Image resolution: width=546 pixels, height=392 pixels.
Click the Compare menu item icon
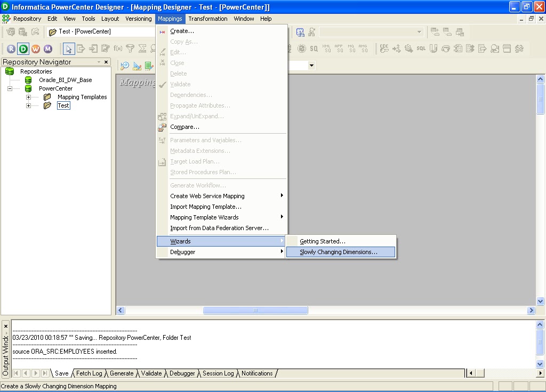162,127
